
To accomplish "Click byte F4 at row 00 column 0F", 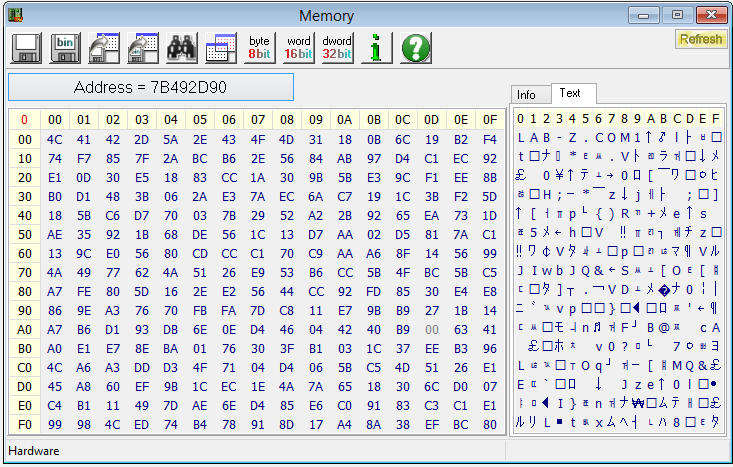I will (489, 139).
